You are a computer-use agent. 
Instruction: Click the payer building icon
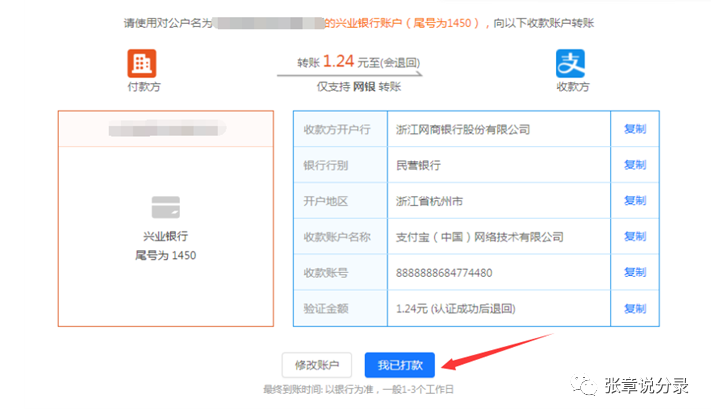(x=142, y=64)
